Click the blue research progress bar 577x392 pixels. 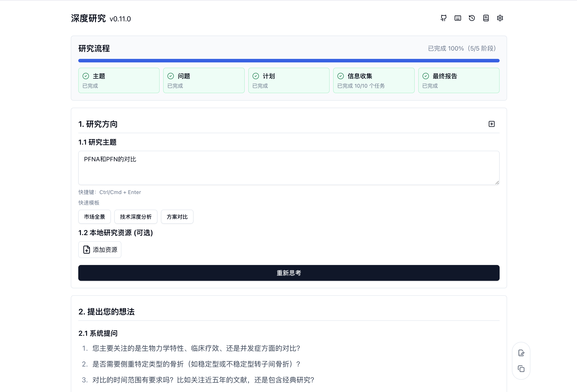pos(289,61)
